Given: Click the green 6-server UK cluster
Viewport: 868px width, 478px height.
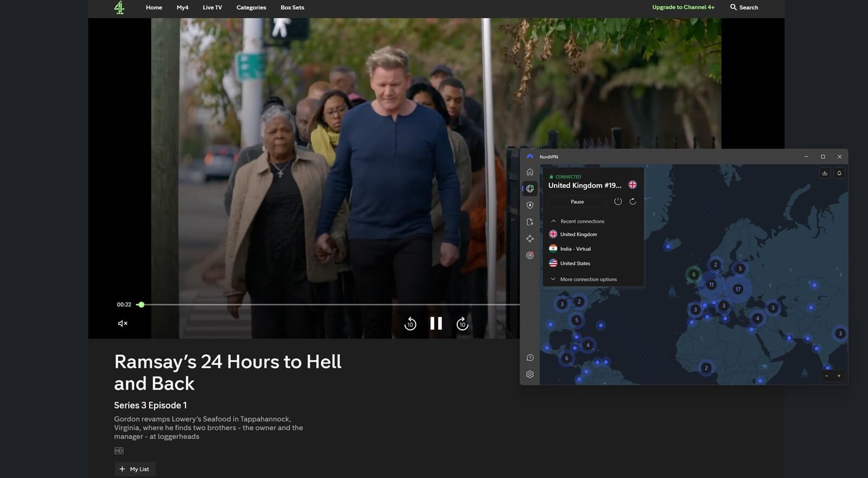Looking at the screenshot, I should tap(693, 275).
